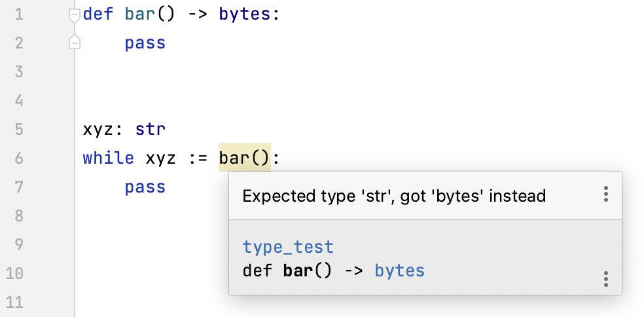Open the error message more-options kebab menu
644x317 pixels.
[x=606, y=195]
